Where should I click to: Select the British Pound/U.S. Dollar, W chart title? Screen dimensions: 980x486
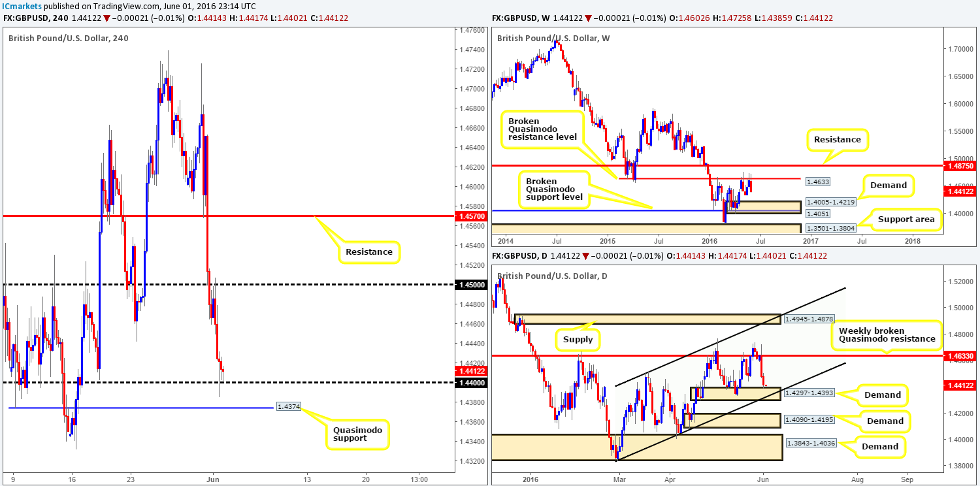click(553, 38)
